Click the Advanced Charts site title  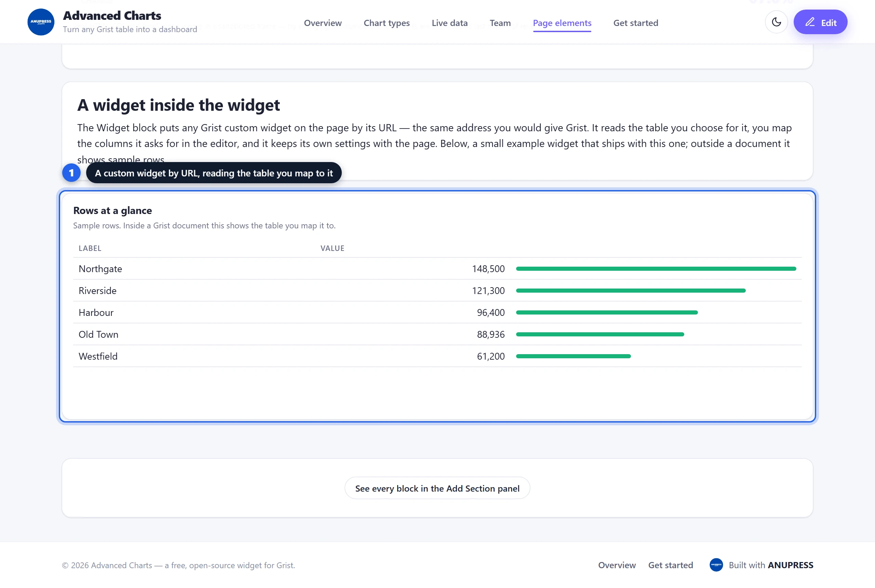click(x=112, y=15)
